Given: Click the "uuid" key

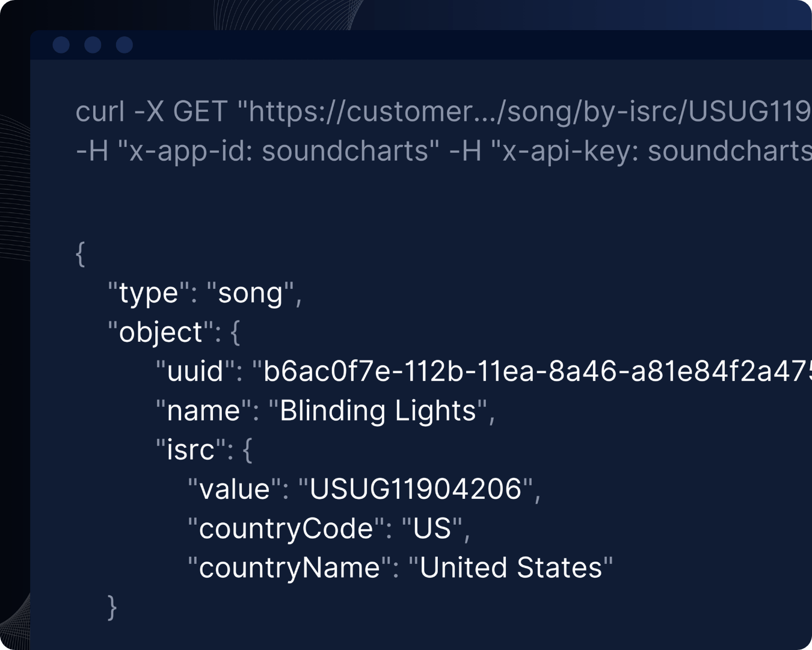Looking at the screenshot, I should pyautogui.click(x=195, y=371).
